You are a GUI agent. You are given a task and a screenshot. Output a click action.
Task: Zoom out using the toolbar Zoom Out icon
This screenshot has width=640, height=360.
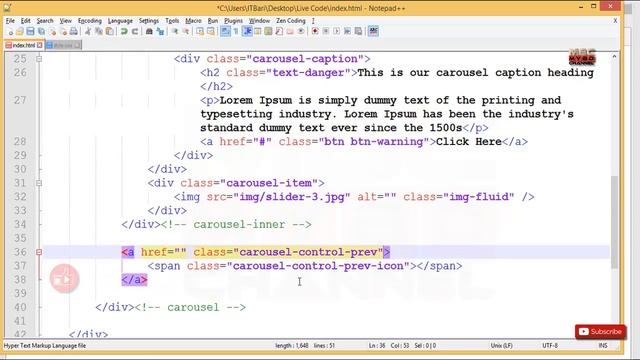point(185,31)
